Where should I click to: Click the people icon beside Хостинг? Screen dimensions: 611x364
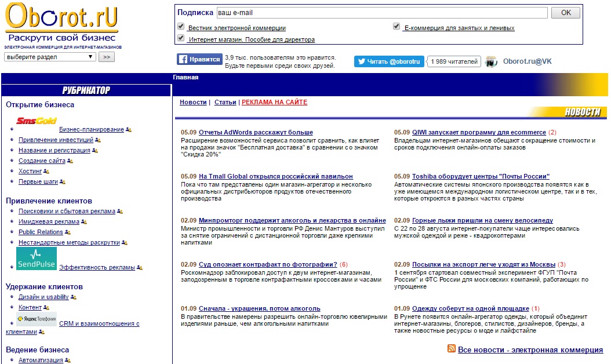coord(46,172)
